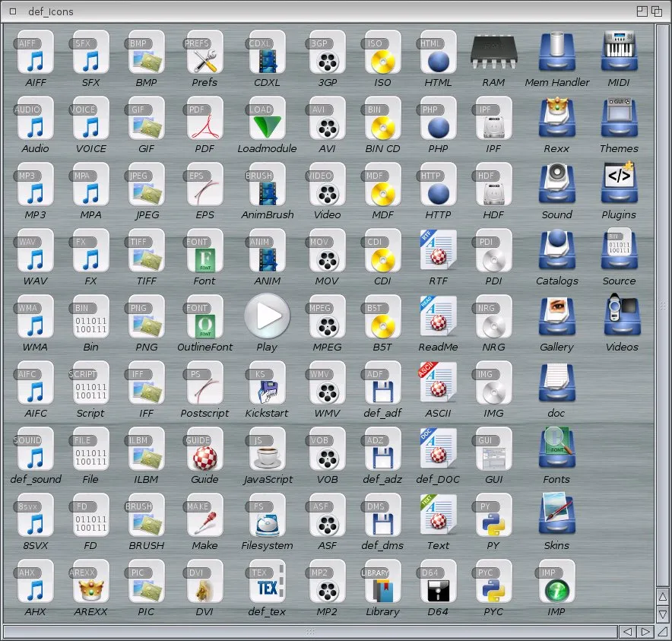Screen dimensions: 672x641
Task: Open the Fonts drawer icon
Action: [556, 450]
